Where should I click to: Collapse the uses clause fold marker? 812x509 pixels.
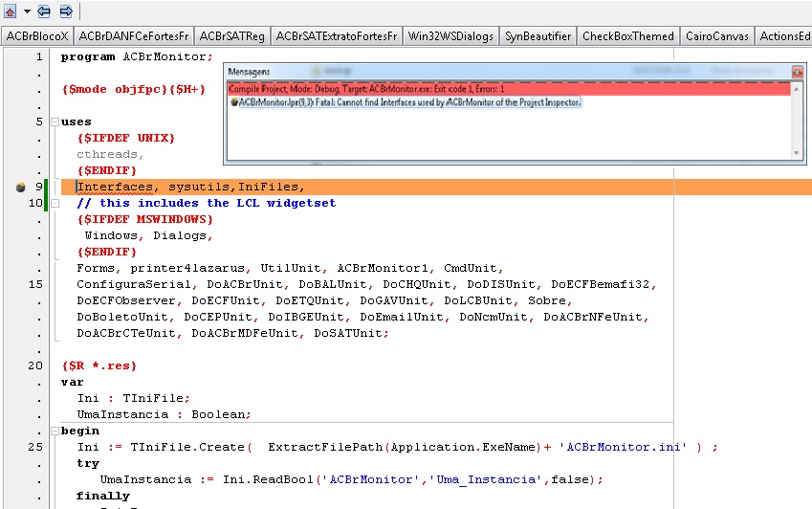[55, 122]
